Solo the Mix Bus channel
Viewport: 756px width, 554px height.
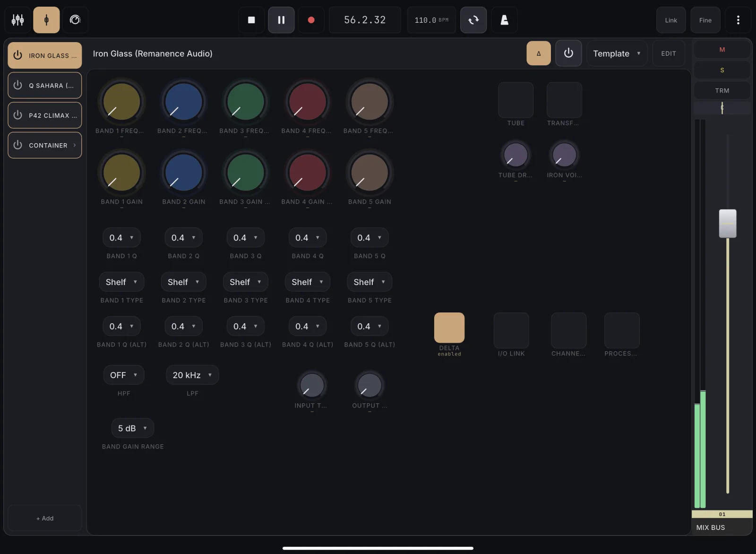coord(722,70)
